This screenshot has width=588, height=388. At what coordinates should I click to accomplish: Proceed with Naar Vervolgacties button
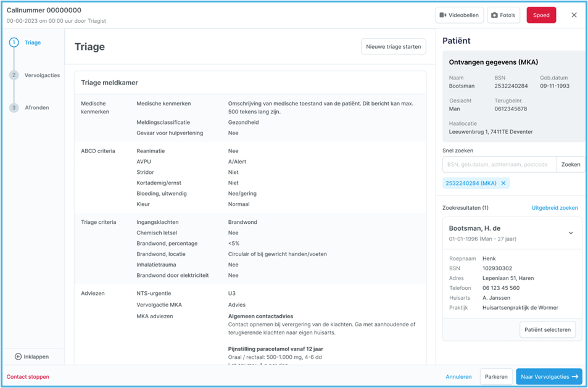pos(549,377)
